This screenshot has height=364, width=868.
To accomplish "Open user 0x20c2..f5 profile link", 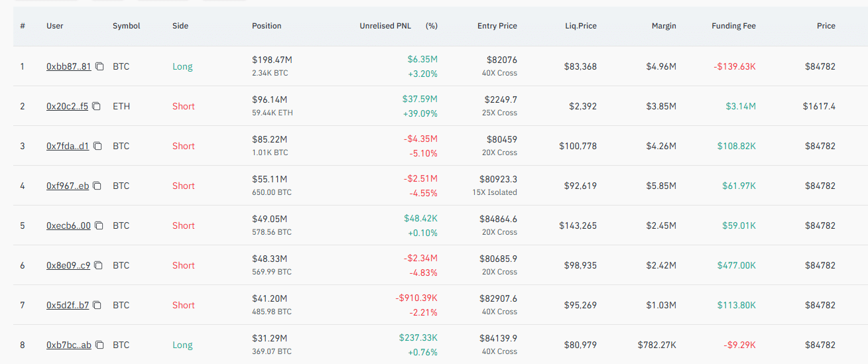I will click(x=67, y=106).
